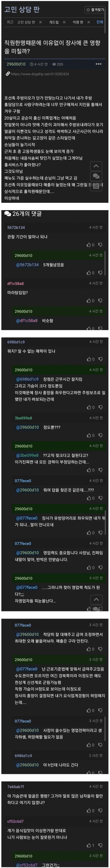
Task: Close the 익명 판 tab
Action: coord(88,22)
